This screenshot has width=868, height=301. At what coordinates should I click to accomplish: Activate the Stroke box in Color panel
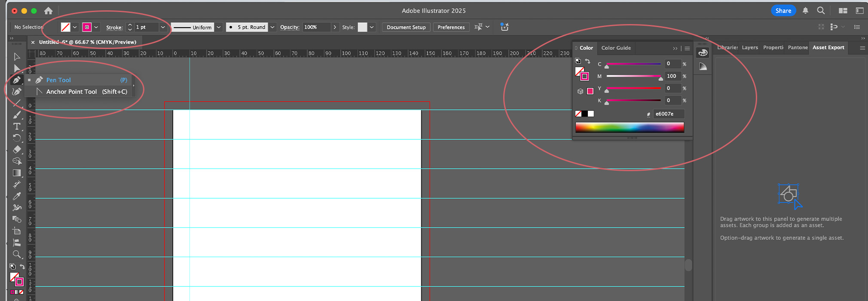click(x=584, y=77)
